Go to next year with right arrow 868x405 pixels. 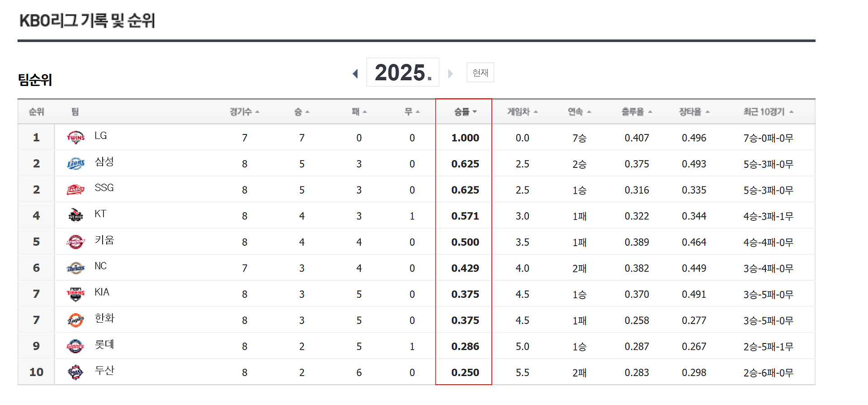(x=450, y=73)
